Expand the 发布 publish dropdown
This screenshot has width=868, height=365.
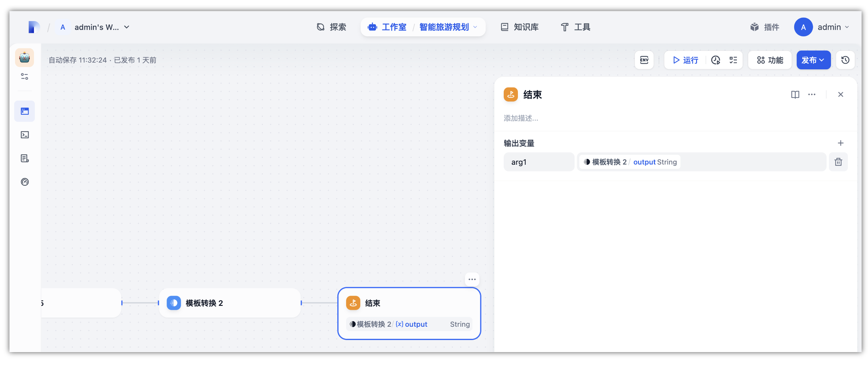point(814,60)
